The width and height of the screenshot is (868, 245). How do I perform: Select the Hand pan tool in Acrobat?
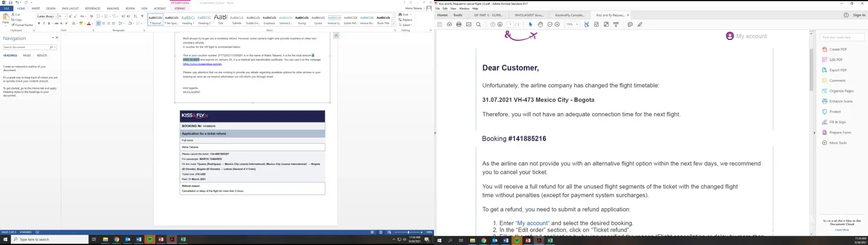(x=541, y=25)
